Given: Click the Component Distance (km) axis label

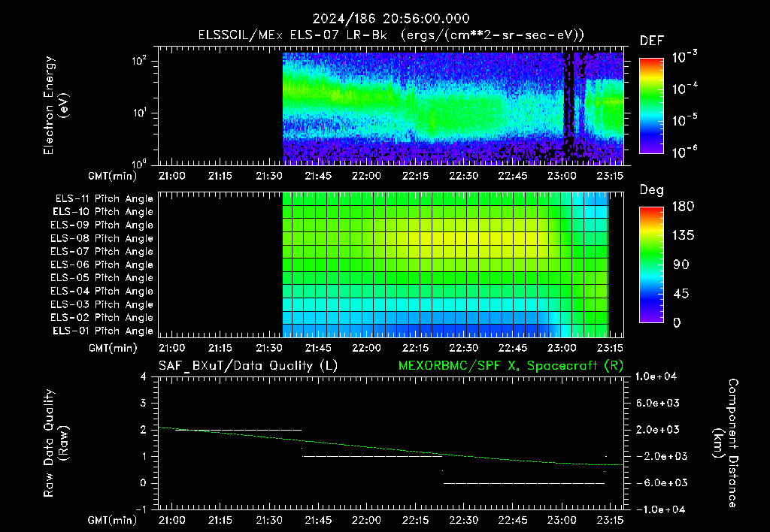Looking at the screenshot, I should [726, 443].
